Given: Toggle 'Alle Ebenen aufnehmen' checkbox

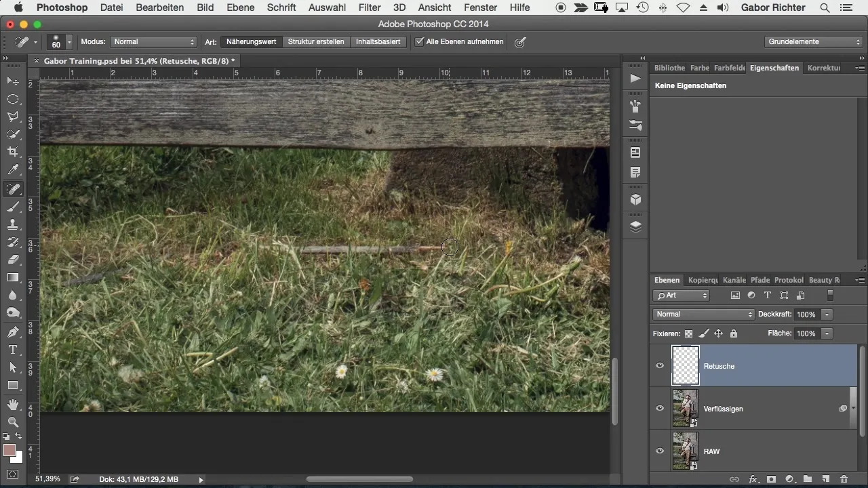Looking at the screenshot, I should tap(419, 41).
